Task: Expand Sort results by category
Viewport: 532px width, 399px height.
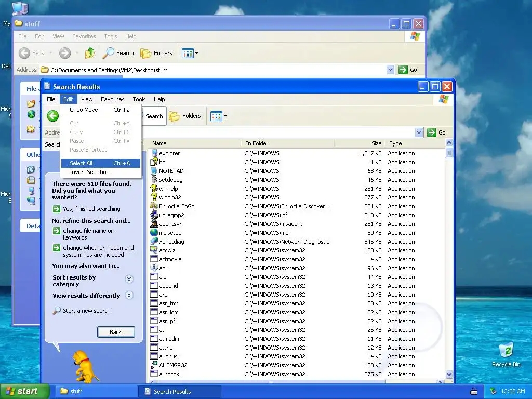Action: [x=129, y=279]
